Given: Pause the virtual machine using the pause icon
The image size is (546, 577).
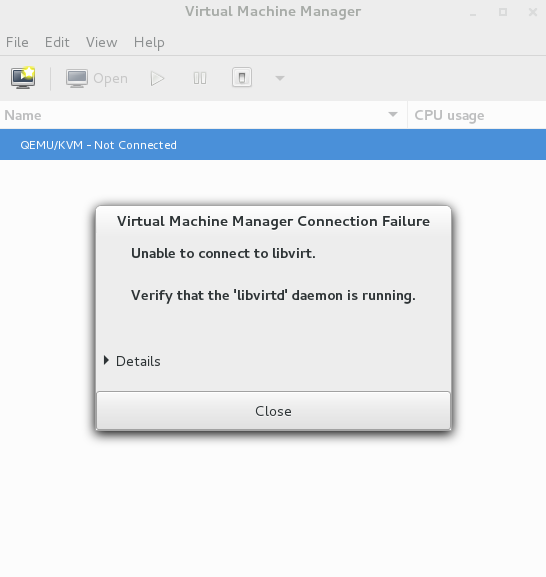Looking at the screenshot, I should 200,78.
